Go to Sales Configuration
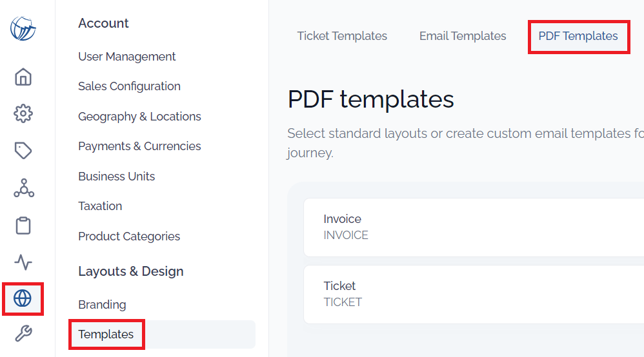The height and width of the screenshot is (357, 644). 129,86
